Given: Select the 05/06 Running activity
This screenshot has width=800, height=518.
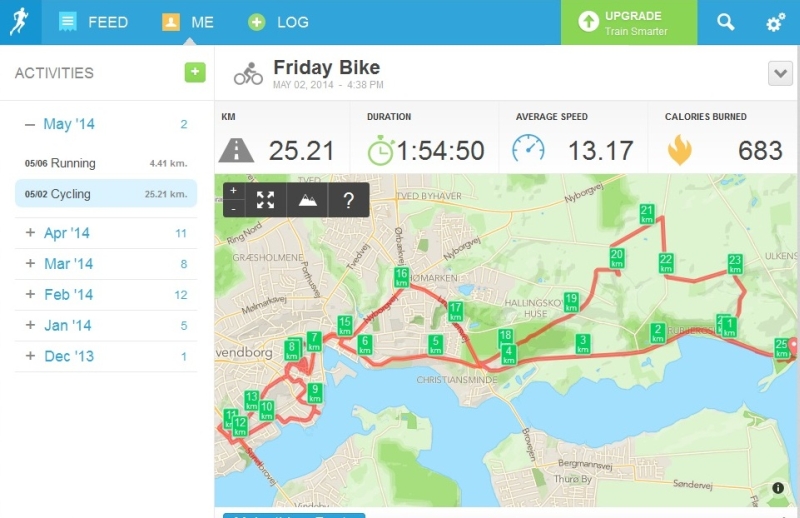Looking at the screenshot, I should point(106,163).
